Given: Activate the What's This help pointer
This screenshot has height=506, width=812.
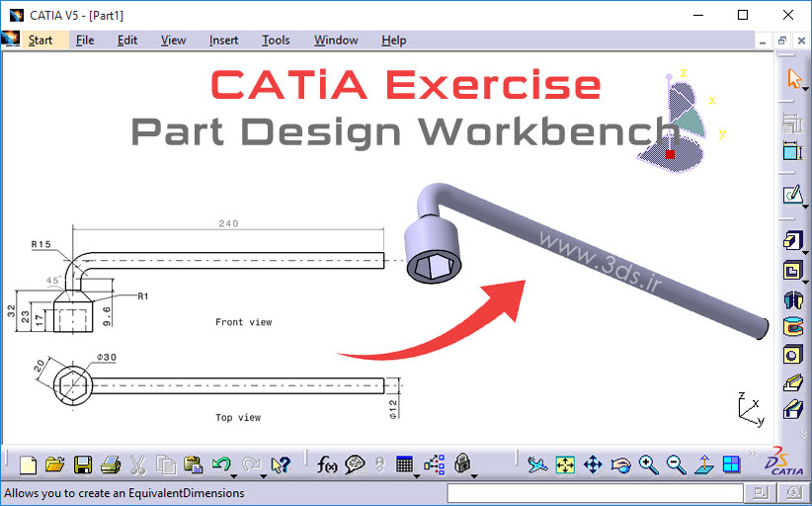Looking at the screenshot, I should 281,464.
